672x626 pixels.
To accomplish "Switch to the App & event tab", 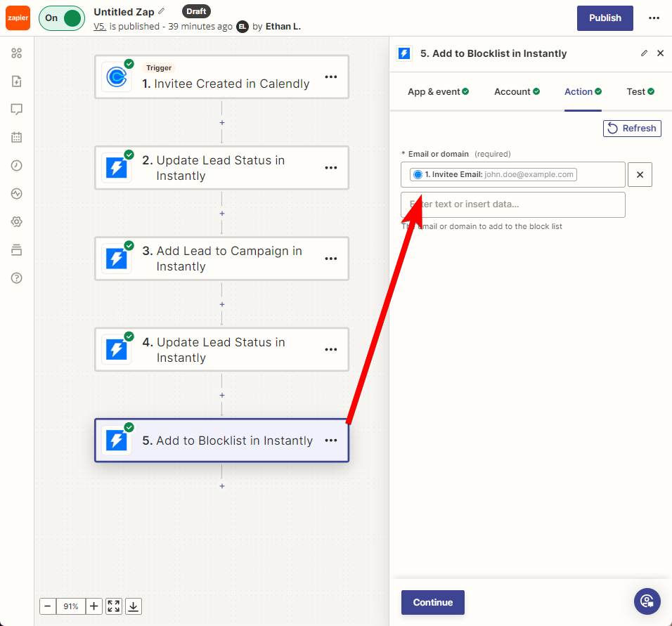I will 438,92.
